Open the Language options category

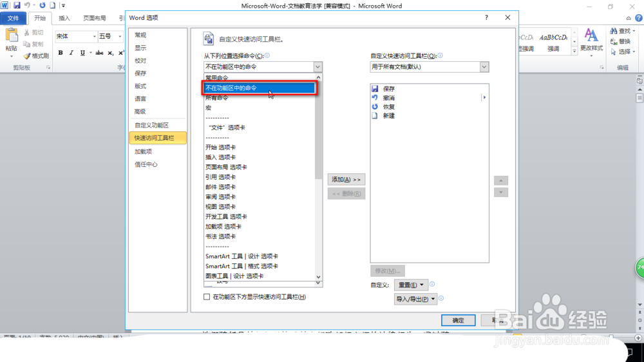click(158, 99)
